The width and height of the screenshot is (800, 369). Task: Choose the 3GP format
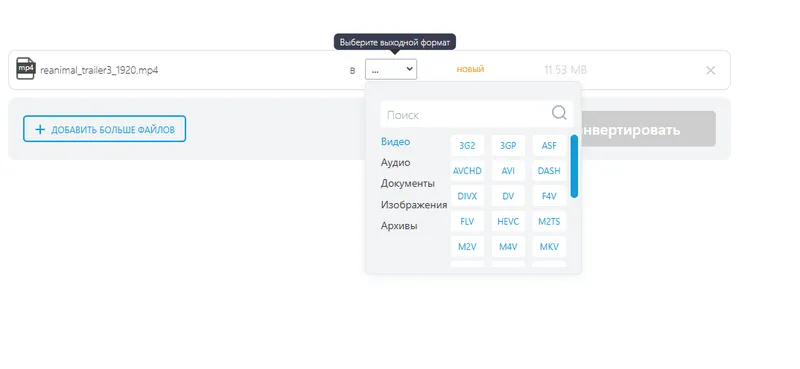508,145
